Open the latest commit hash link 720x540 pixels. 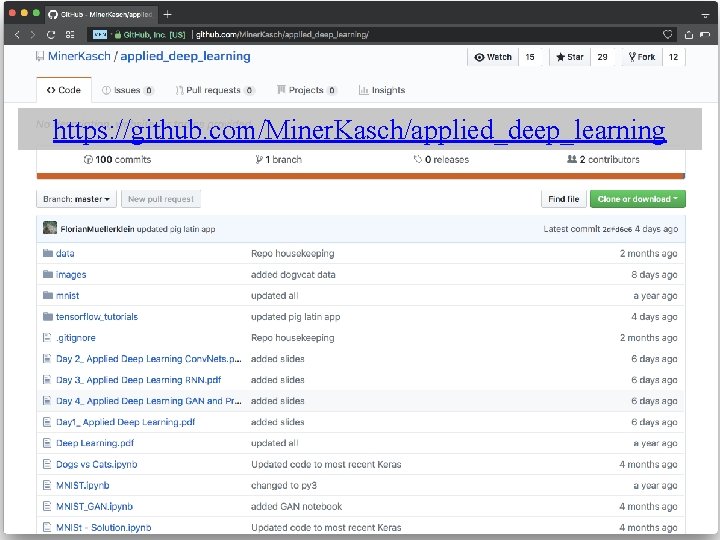pos(617,229)
